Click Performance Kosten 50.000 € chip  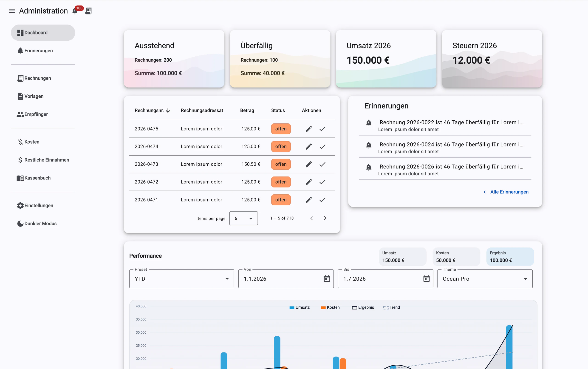tap(456, 257)
